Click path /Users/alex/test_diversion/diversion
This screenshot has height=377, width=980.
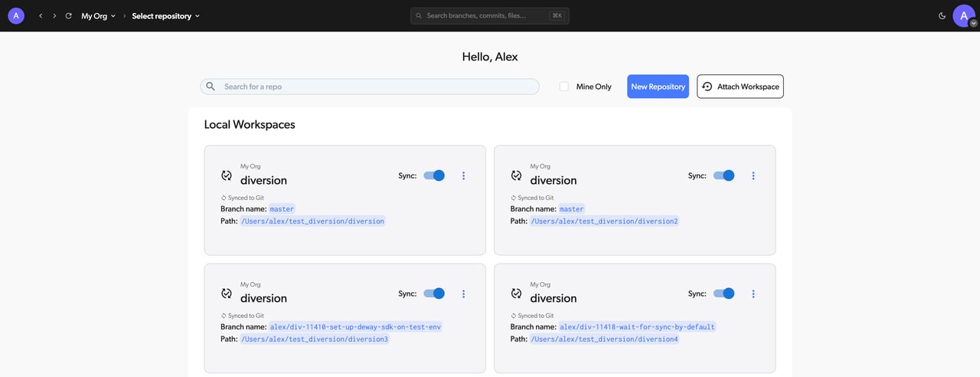click(x=313, y=221)
